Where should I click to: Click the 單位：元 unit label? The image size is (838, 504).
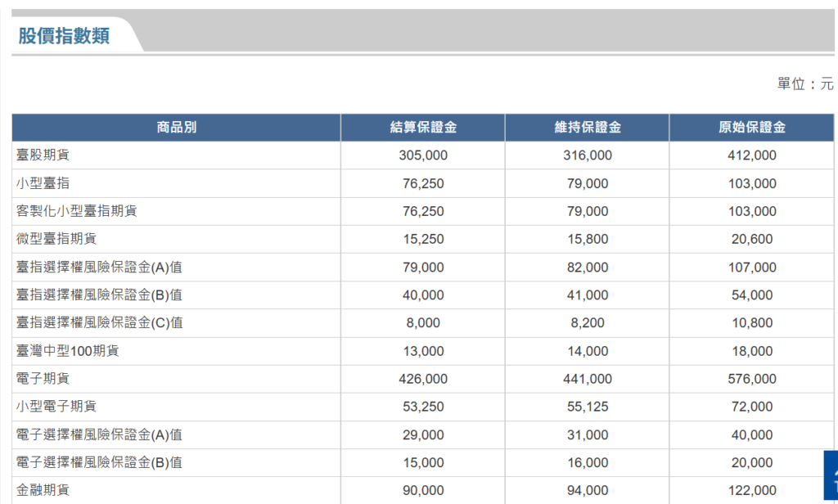[804, 84]
